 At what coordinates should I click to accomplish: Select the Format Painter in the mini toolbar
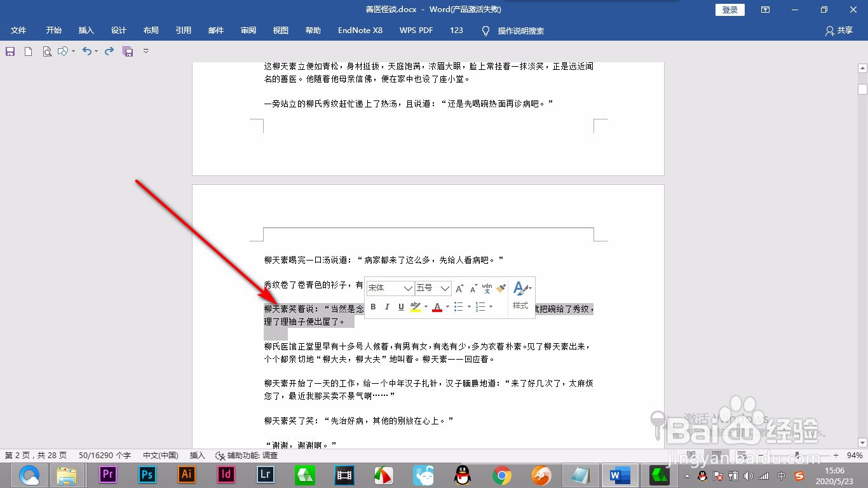click(500, 288)
